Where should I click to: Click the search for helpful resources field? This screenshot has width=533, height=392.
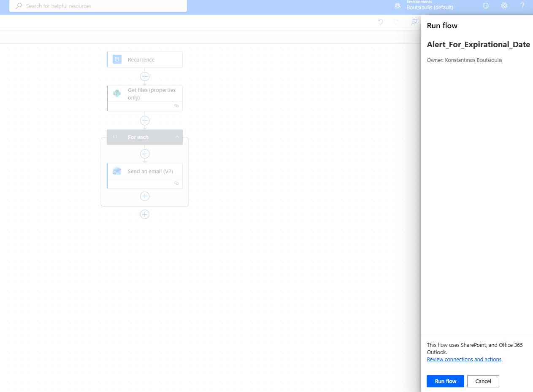tap(98, 6)
